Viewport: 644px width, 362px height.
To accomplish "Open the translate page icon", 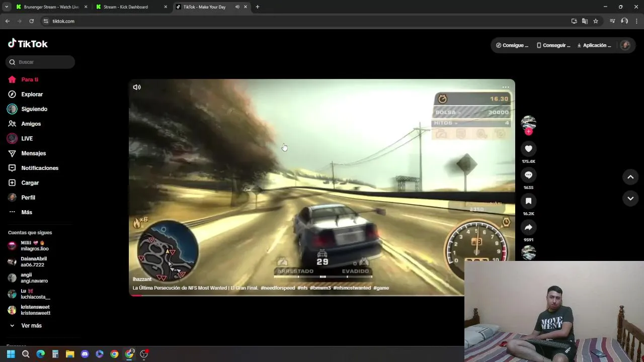I will [x=585, y=21].
